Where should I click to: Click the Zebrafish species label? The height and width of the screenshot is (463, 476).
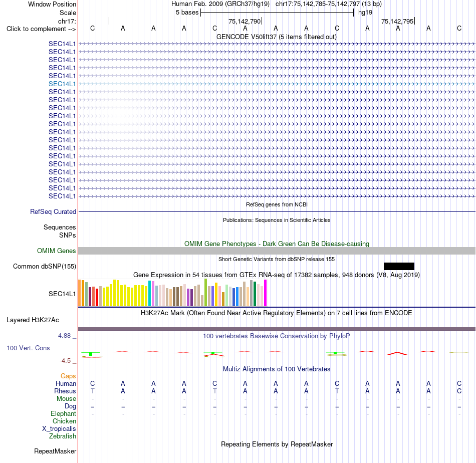pos(63,436)
